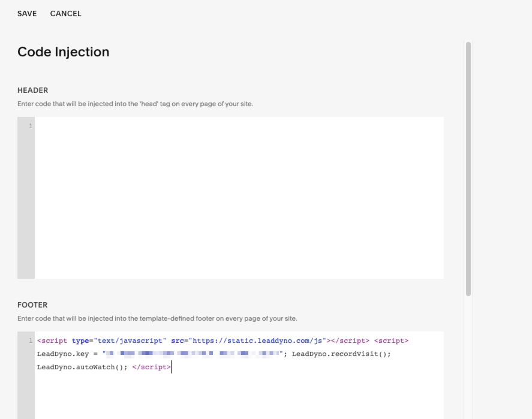Image resolution: width=532 pixels, height=419 pixels.
Task: Click the page's vertical scrollbar thumb
Action: click(468, 169)
